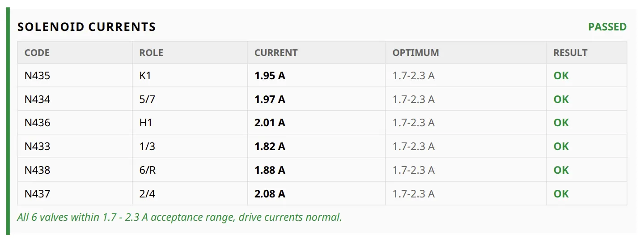Click the SOLENOID CURRENTS section heading
The width and height of the screenshot is (644, 240).
pos(86,27)
